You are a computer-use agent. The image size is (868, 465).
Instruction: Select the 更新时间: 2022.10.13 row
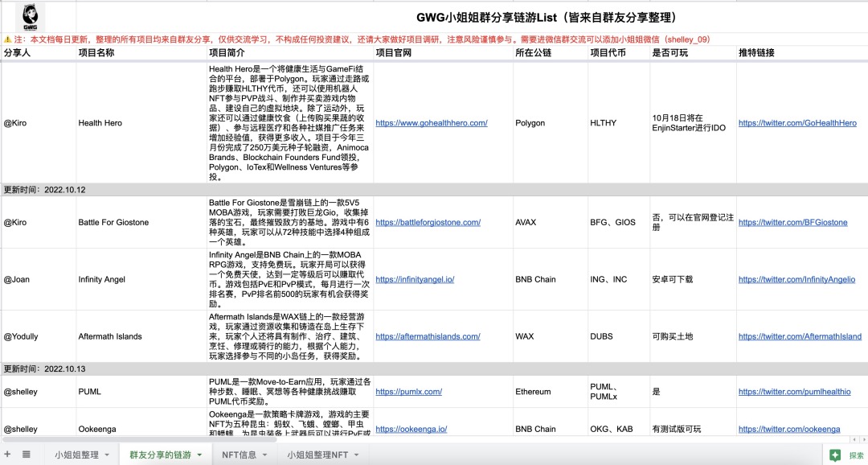click(x=434, y=369)
